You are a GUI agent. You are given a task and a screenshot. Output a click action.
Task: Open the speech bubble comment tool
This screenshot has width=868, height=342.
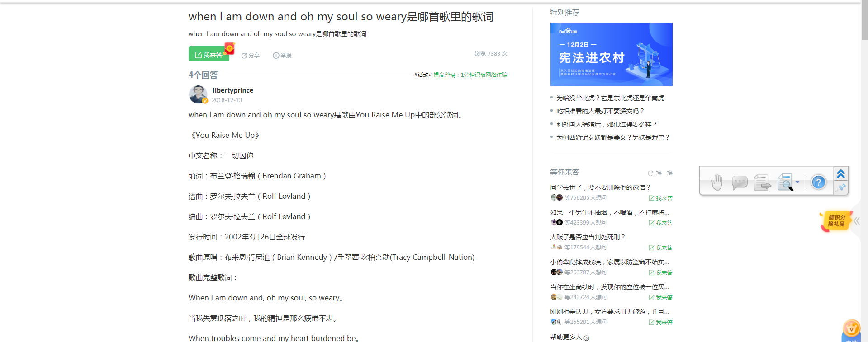[740, 183]
